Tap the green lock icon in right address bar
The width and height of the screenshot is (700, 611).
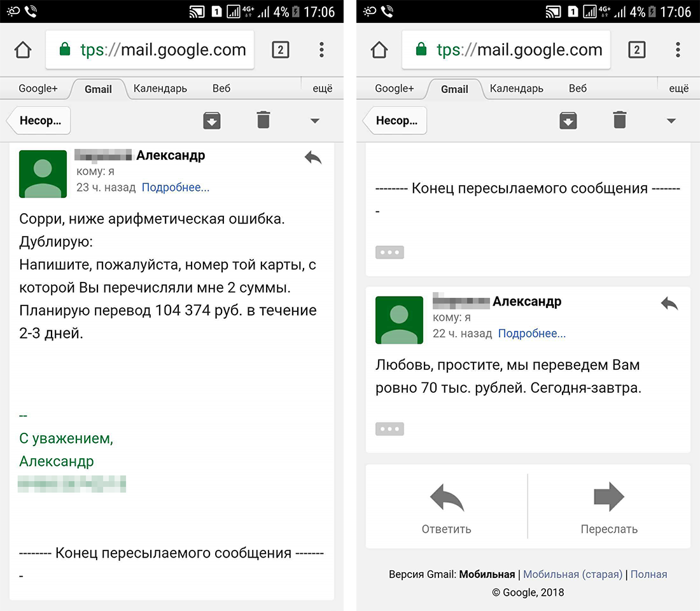(x=421, y=49)
